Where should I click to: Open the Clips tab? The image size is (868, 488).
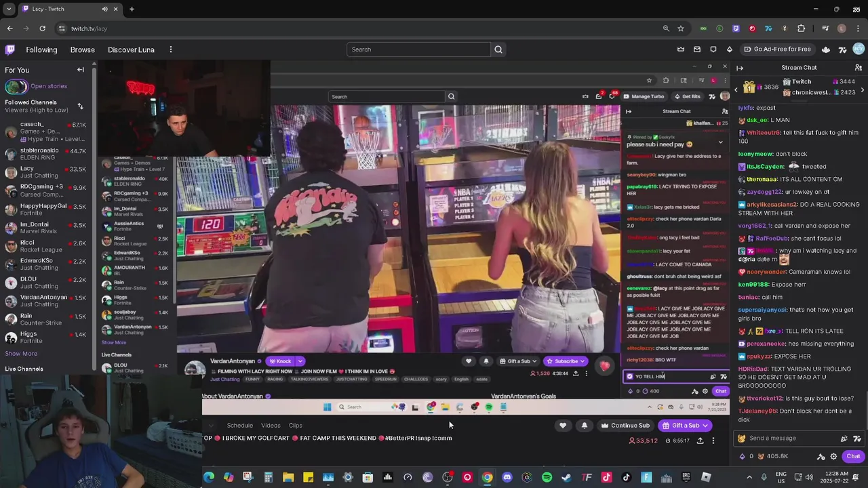(296, 426)
